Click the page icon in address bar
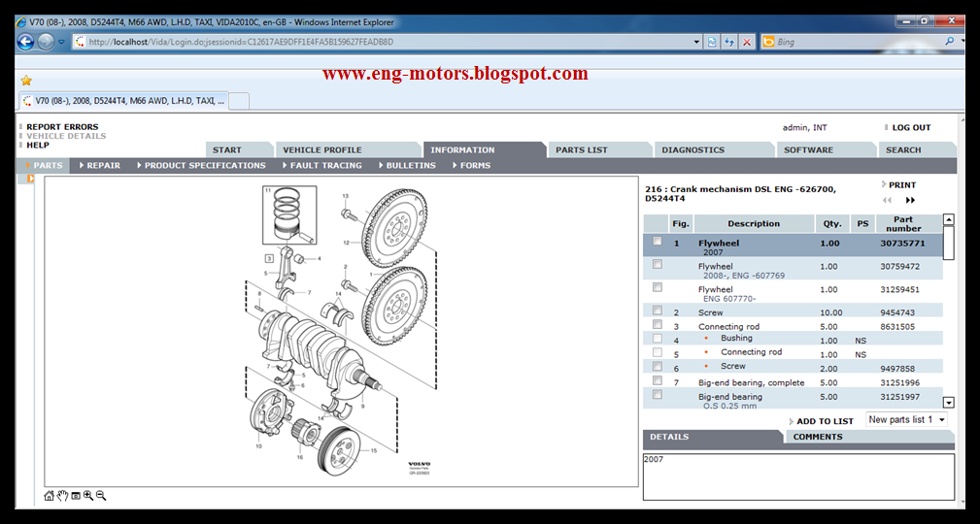The image size is (980, 524). (x=80, y=42)
